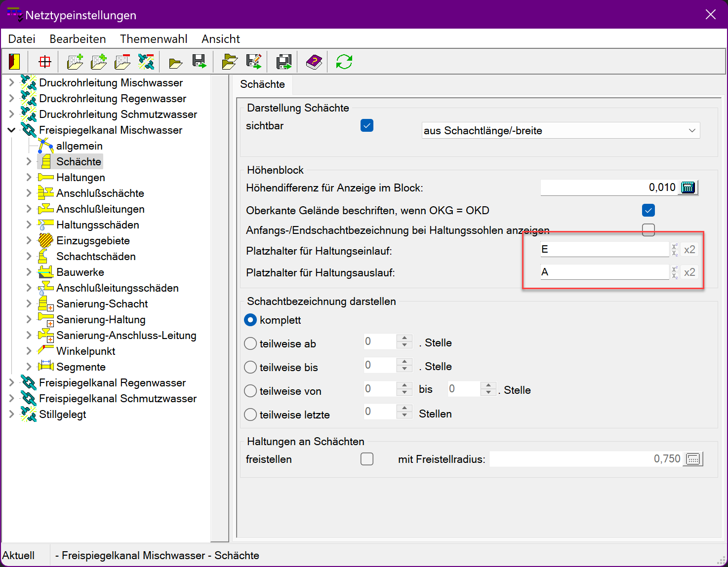Enable the freistellen checkbox
728x567 pixels.
coord(367,459)
